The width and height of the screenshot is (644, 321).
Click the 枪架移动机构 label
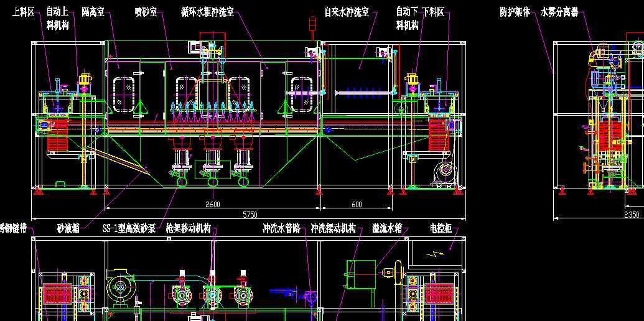pyautogui.click(x=188, y=229)
